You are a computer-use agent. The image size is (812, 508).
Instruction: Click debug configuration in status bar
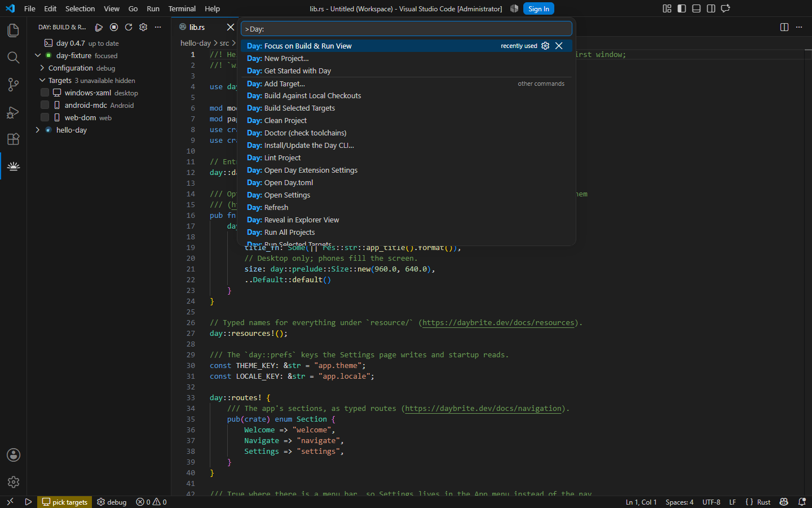(x=112, y=502)
